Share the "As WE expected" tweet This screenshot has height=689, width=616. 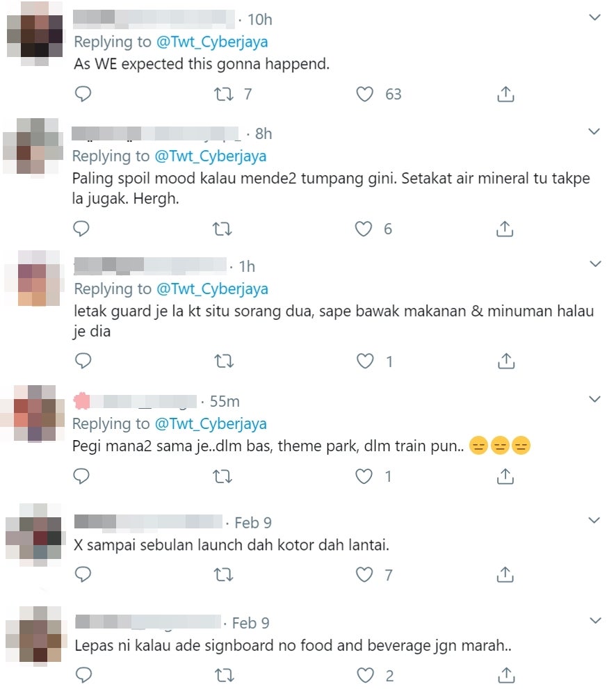point(505,94)
